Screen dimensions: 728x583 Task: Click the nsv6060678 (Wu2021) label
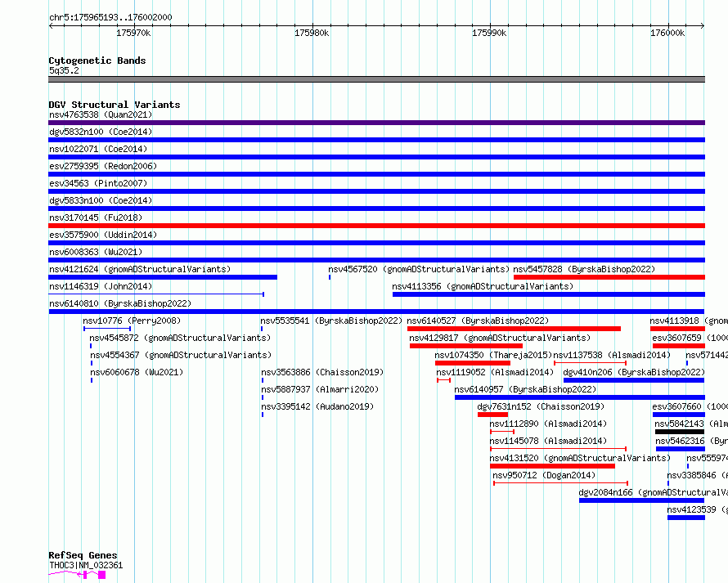click(x=137, y=372)
